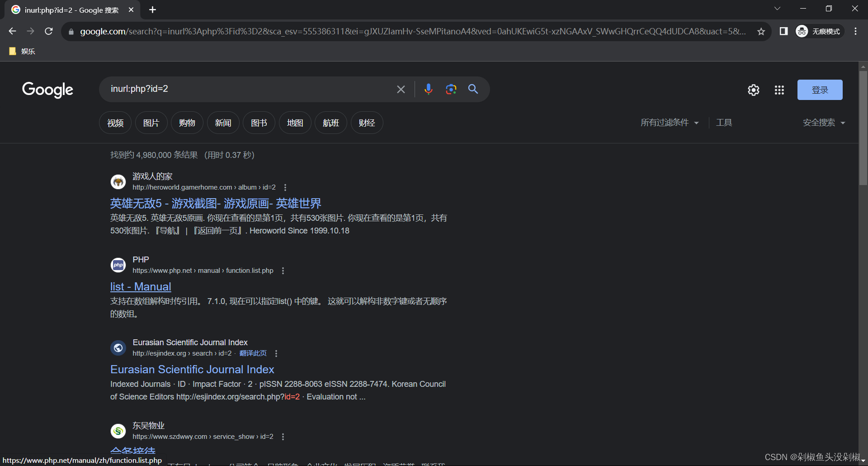Open a new browser tab
This screenshot has width=868, height=466.
tap(153, 10)
